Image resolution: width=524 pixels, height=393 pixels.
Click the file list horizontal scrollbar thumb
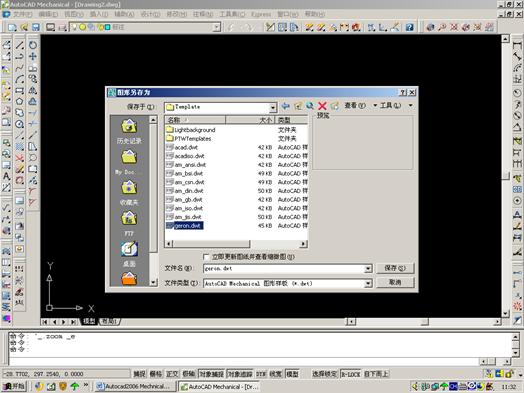[x=211, y=244]
